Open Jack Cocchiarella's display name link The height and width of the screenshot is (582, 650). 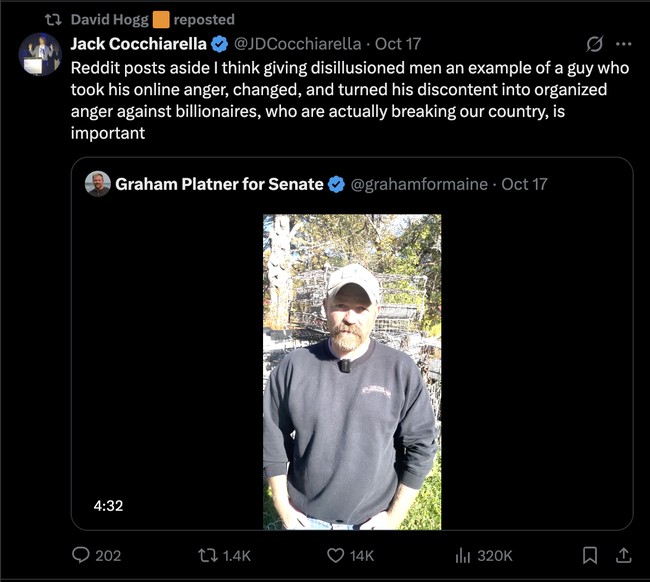137,44
